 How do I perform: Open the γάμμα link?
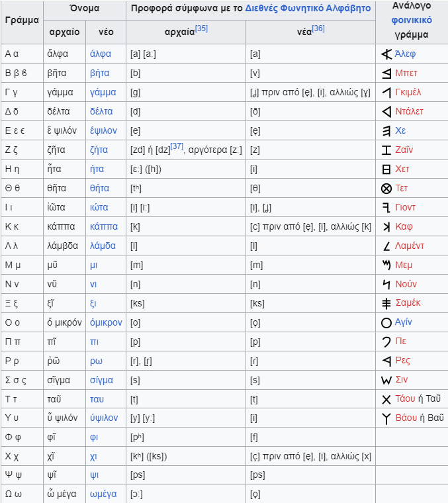(103, 93)
